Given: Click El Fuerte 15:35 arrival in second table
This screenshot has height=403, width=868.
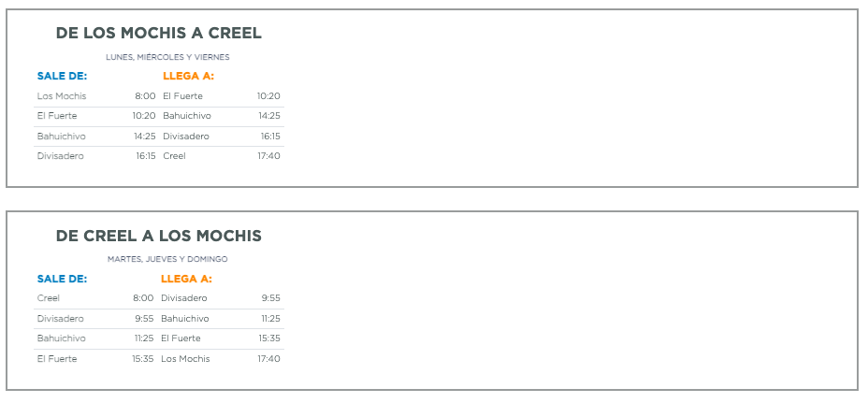Looking at the screenshot, I should (221, 338).
